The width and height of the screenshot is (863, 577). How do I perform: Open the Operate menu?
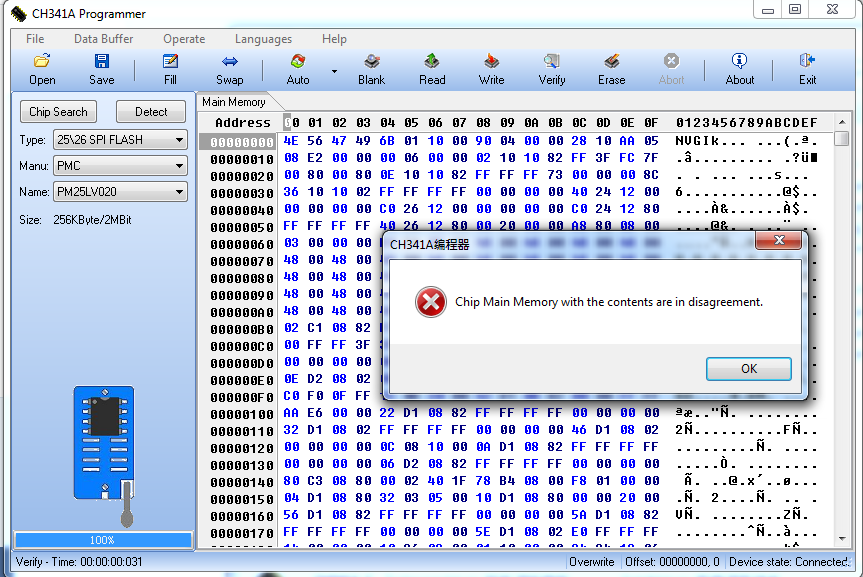(x=184, y=39)
